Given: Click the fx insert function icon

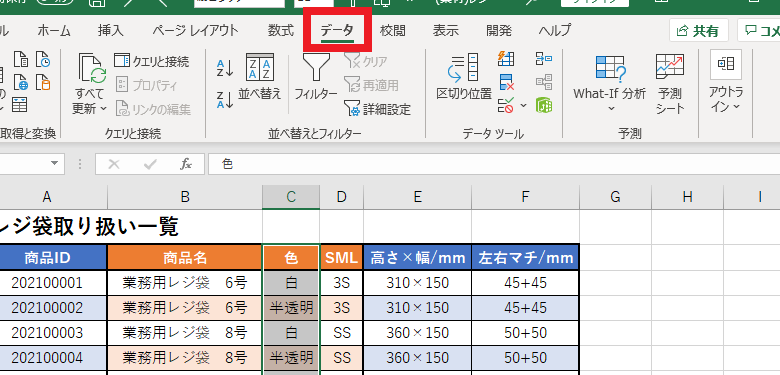Looking at the screenshot, I should (186, 164).
